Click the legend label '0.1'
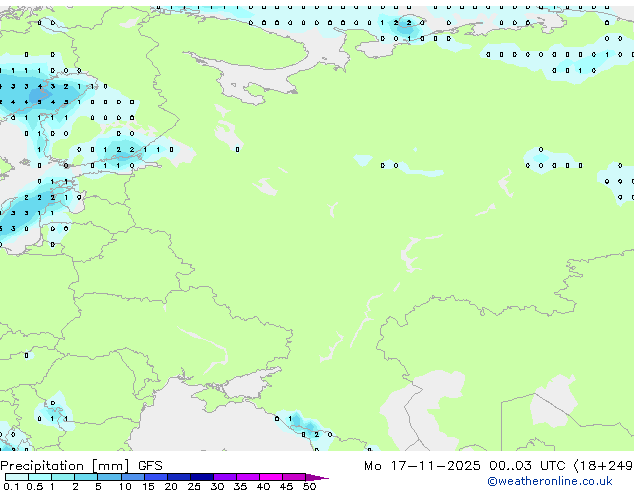The image size is (634, 490). (x=11, y=486)
